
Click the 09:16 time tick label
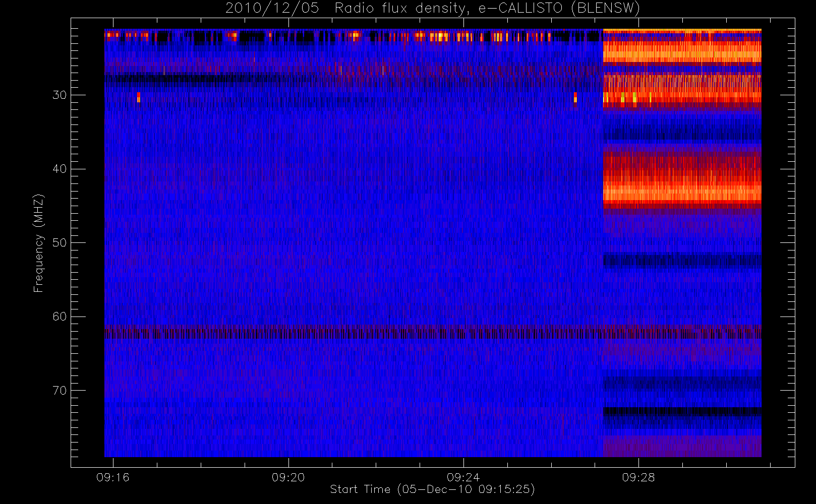click(x=113, y=477)
